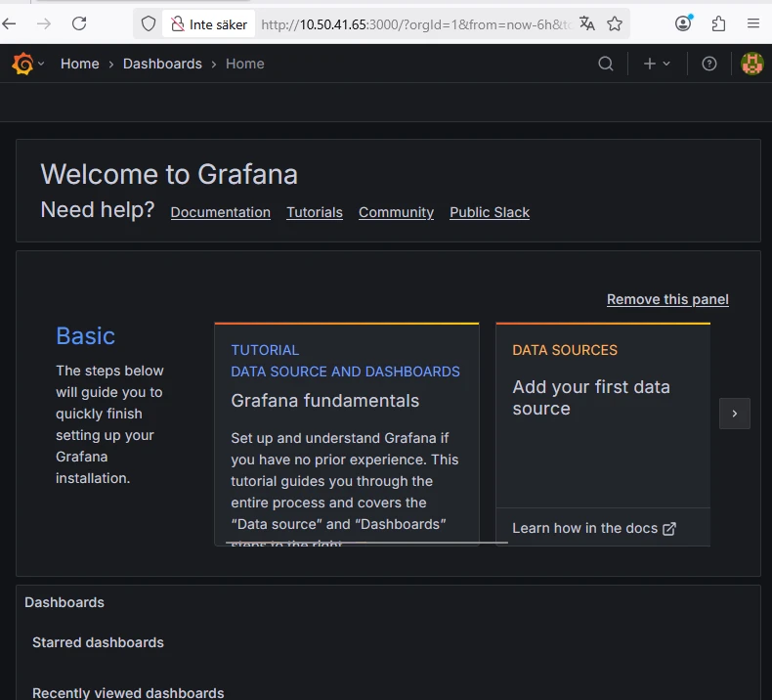Screen dimensions: 772x700
Task: Click the 'Dashboards' panel title
Action: tap(64, 602)
